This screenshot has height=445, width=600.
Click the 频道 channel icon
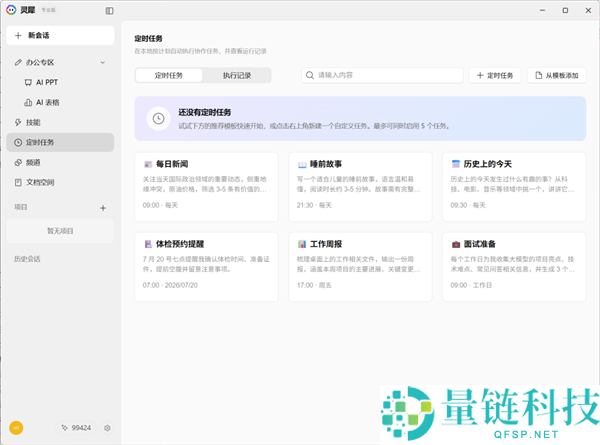(18, 163)
